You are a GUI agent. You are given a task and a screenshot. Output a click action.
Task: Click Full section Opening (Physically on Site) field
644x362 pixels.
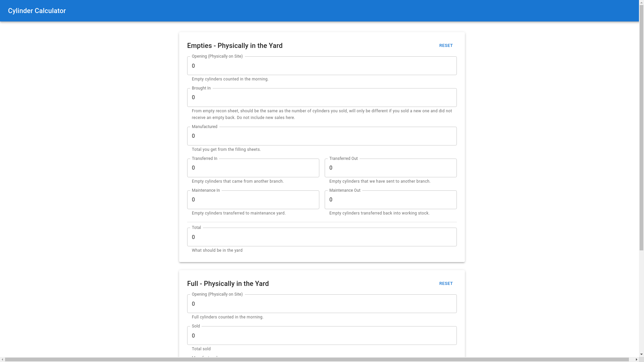tap(322, 304)
